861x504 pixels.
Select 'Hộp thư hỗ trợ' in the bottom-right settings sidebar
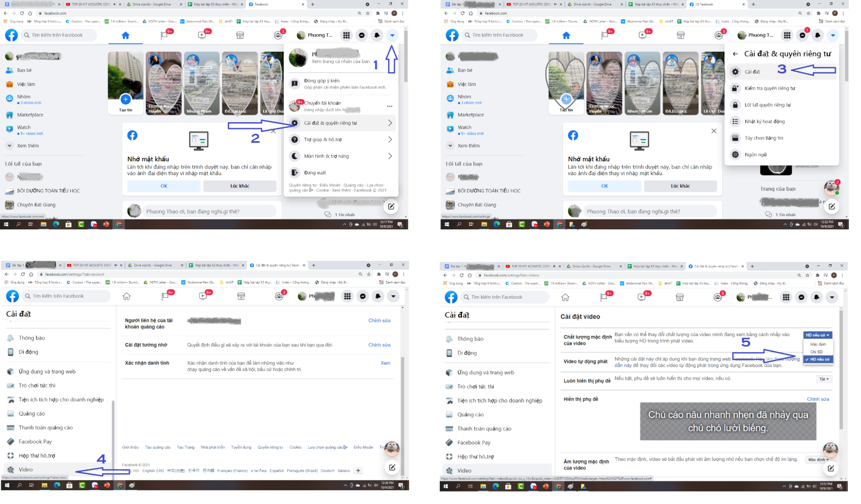coord(496,457)
